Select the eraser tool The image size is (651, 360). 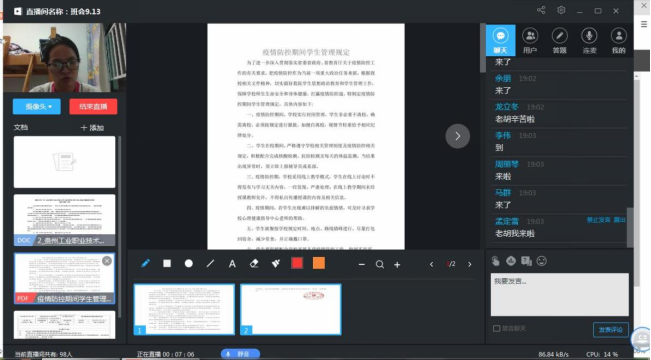tap(254, 263)
